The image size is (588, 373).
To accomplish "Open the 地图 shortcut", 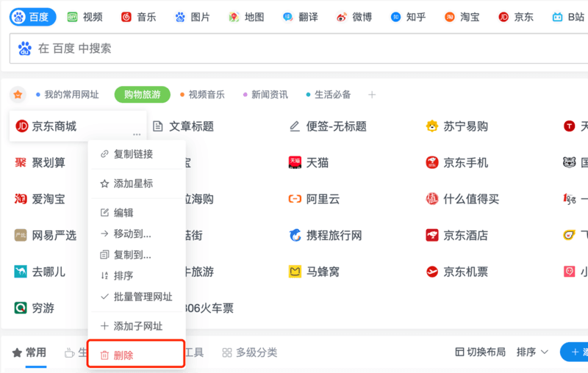I will pyautogui.click(x=246, y=17).
